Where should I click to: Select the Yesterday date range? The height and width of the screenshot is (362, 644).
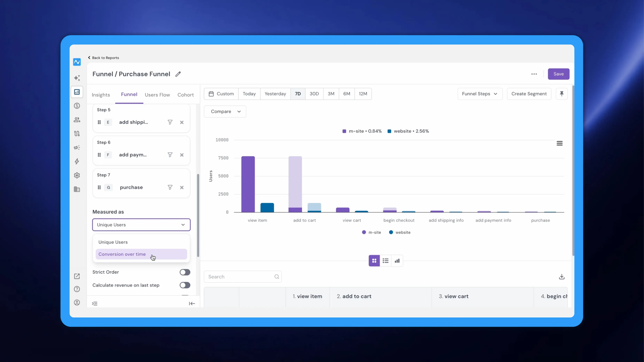click(275, 94)
